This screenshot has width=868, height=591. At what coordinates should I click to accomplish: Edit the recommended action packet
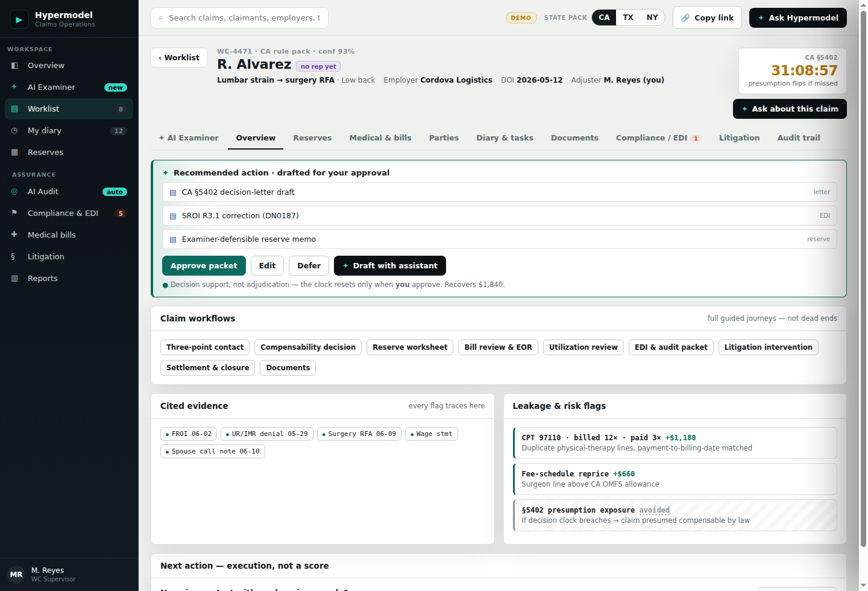tap(267, 266)
